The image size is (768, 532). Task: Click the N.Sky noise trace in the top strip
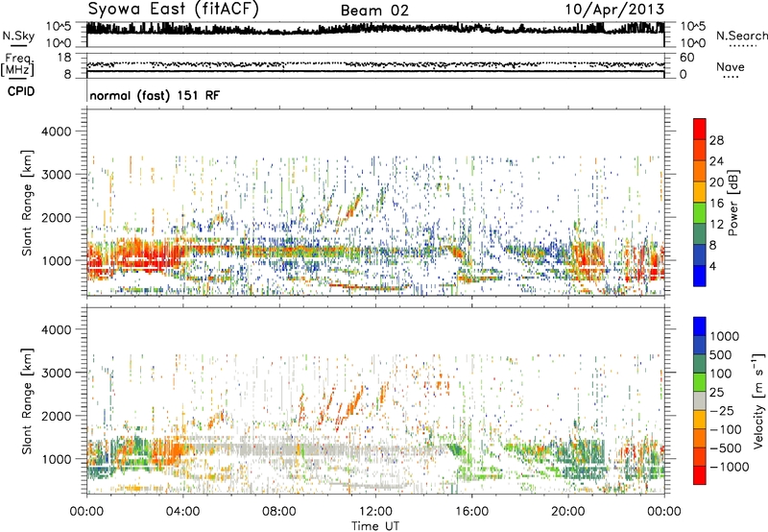[x=375, y=29]
